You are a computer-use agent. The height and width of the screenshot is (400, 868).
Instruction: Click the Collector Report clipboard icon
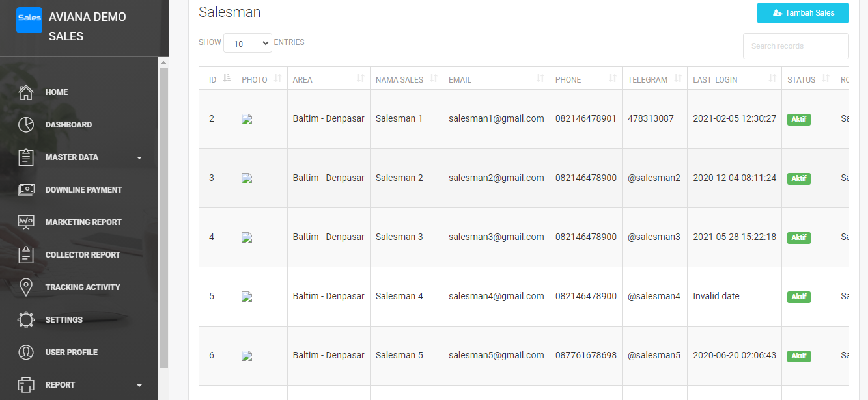coord(26,255)
